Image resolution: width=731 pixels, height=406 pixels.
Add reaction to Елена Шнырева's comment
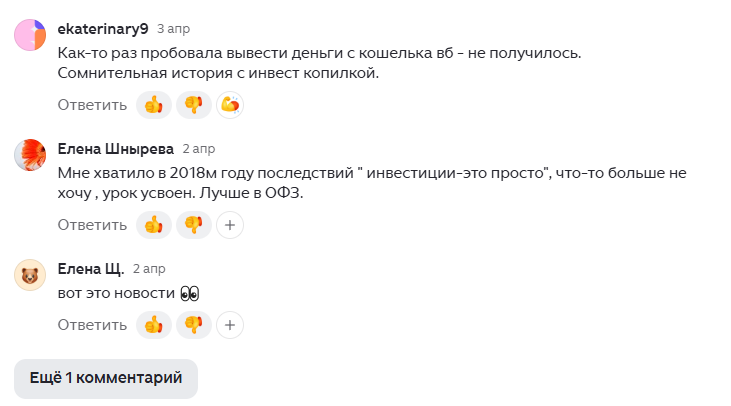230,225
